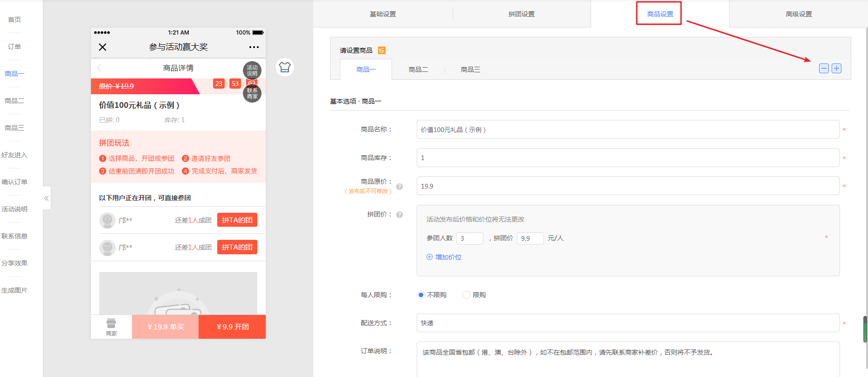Click the first user avatar 邝**
This screenshot has width=868, height=377.
pyautogui.click(x=107, y=220)
